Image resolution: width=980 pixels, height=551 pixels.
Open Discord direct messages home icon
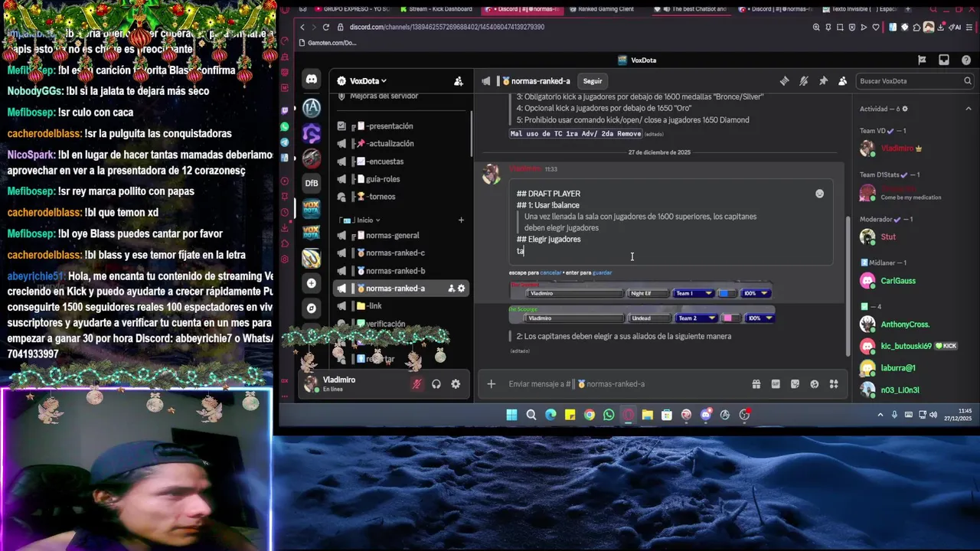coord(312,80)
